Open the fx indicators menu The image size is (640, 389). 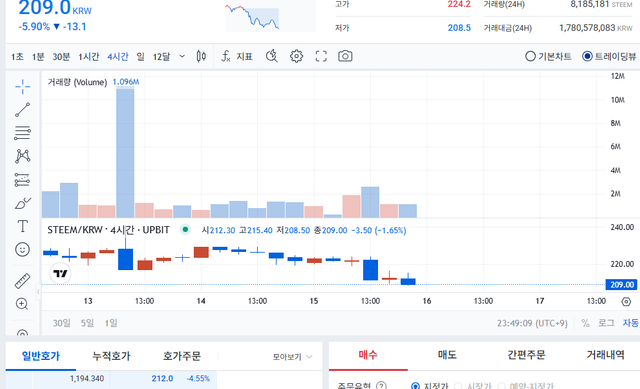coord(237,56)
